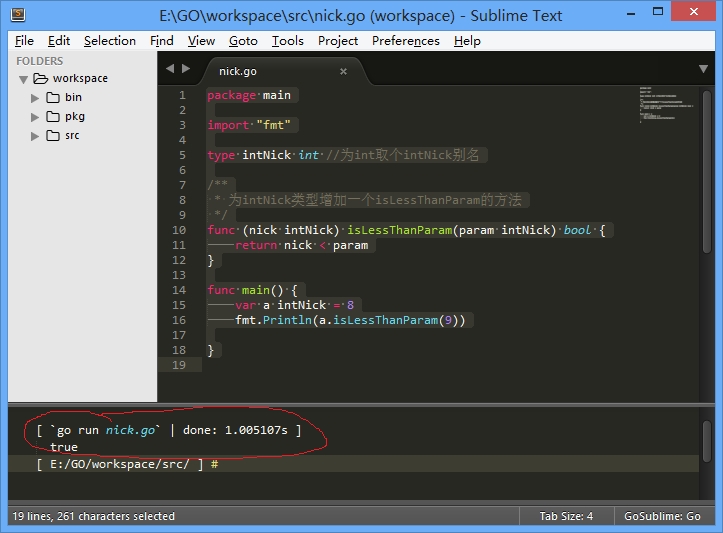Expand the src folder
The height and width of the screenshot is (533, 723).
35,136
